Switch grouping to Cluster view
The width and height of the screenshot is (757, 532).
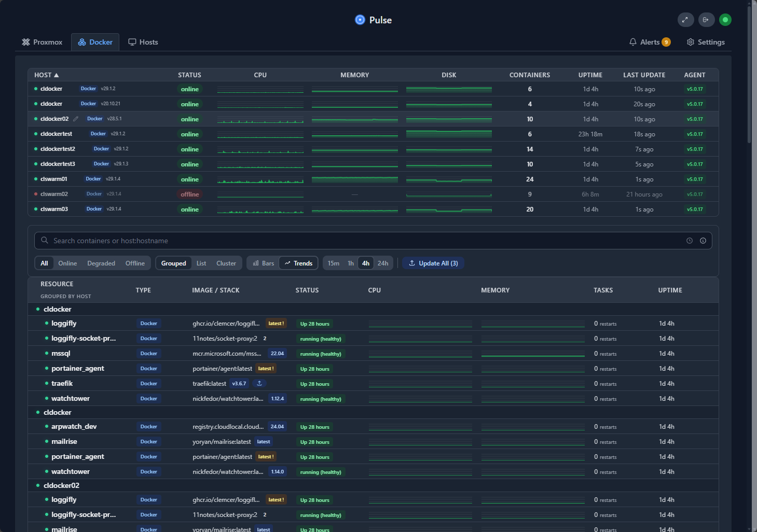pos(226,263)
